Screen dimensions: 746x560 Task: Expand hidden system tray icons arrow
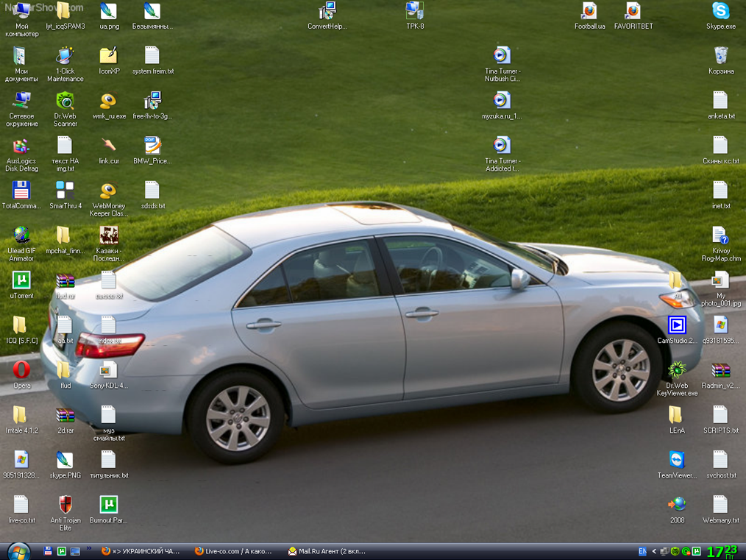click(x=653, y=551)
